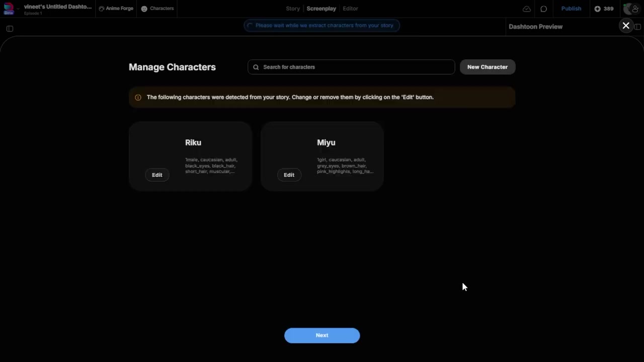This screenshot has width=644, height=362.
Task: Open the comments chat bubble
Action: pyautogui.click(x=543, y=9)
